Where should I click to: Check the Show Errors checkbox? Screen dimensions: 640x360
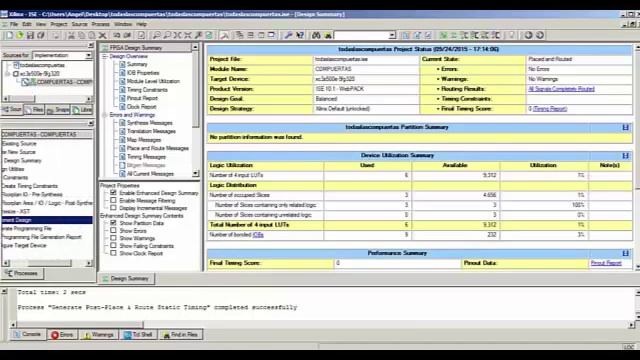point(113,231)
